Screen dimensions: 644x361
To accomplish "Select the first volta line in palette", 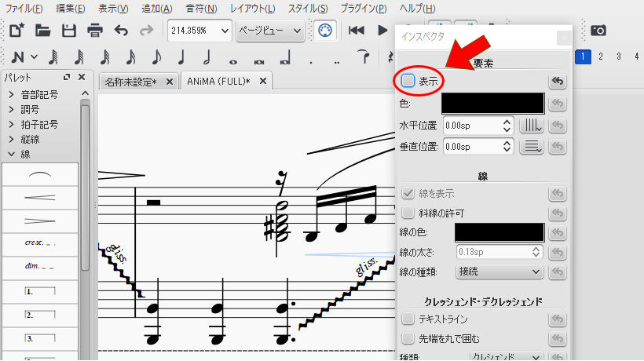I will pos(40,292).
